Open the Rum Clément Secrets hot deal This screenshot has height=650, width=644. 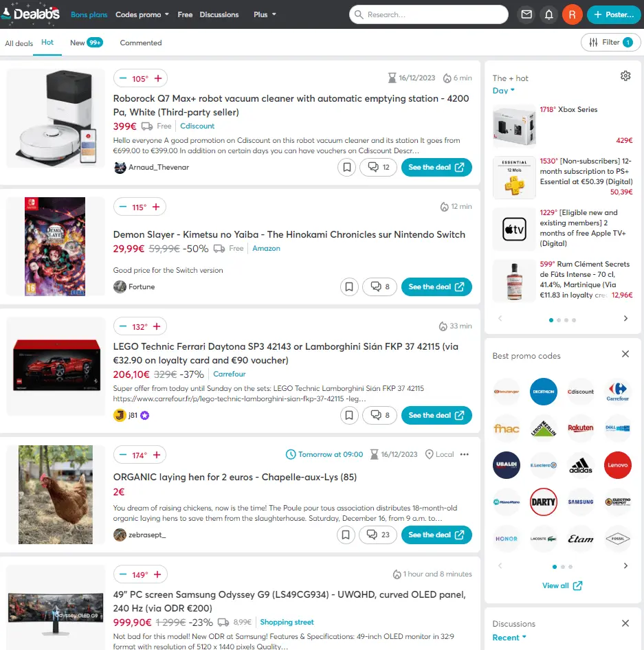pyautogui.click(x=563, y=281)
